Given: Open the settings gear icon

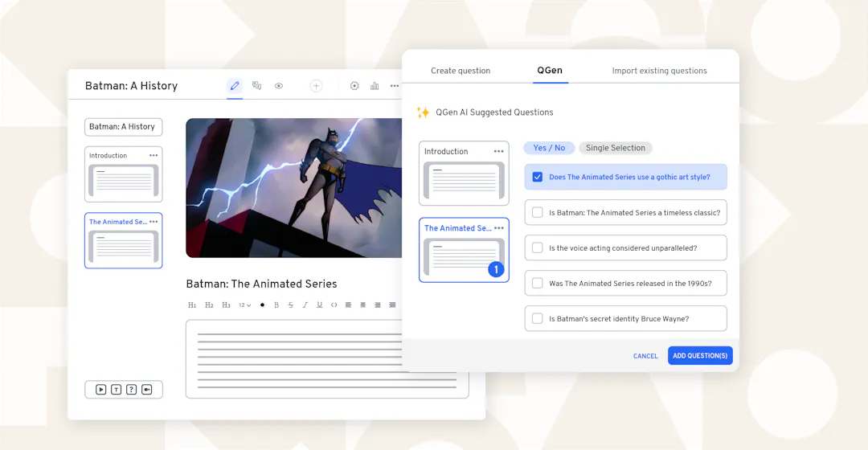Looking at the screenshot, I should [x=354, y=86].
